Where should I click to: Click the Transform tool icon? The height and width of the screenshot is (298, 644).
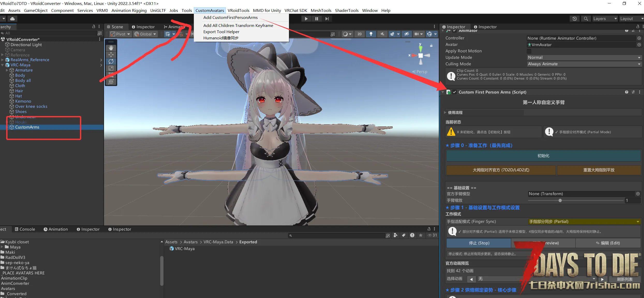tap(111, 82)
